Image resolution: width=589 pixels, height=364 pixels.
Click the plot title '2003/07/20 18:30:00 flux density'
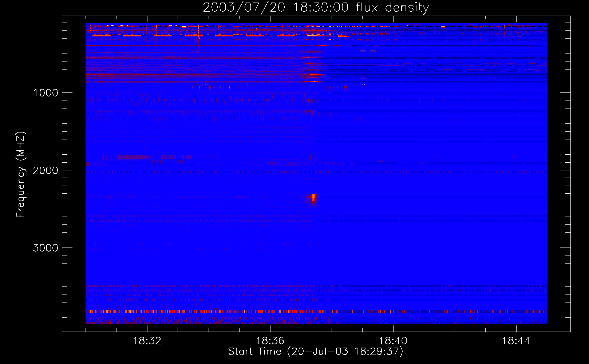tap(316, 7)
